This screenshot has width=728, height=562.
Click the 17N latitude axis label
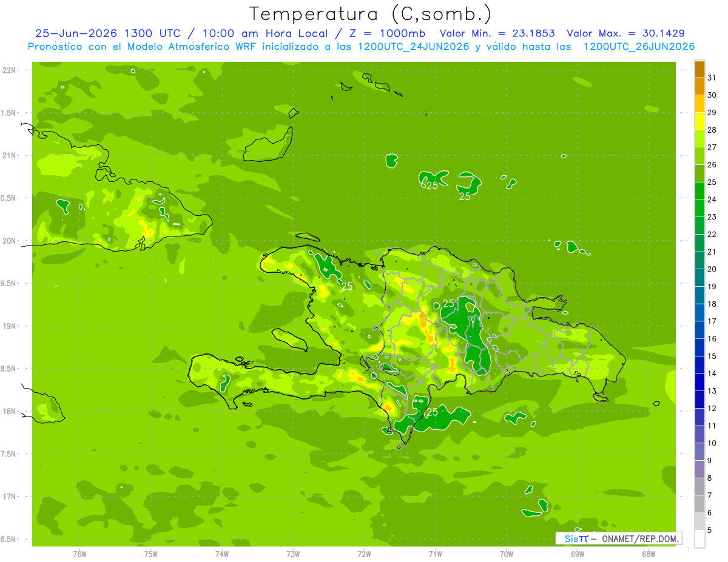click(9, 497)
